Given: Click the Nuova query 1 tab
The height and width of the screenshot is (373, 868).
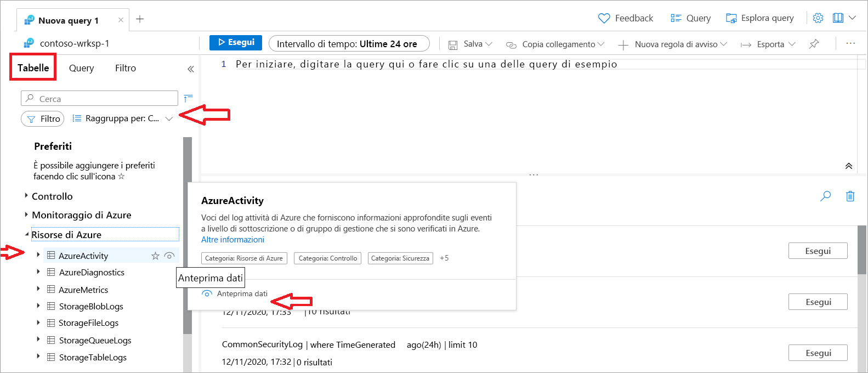Looking at the screenshot, I should pyautogui.click(x=68, y=20).
